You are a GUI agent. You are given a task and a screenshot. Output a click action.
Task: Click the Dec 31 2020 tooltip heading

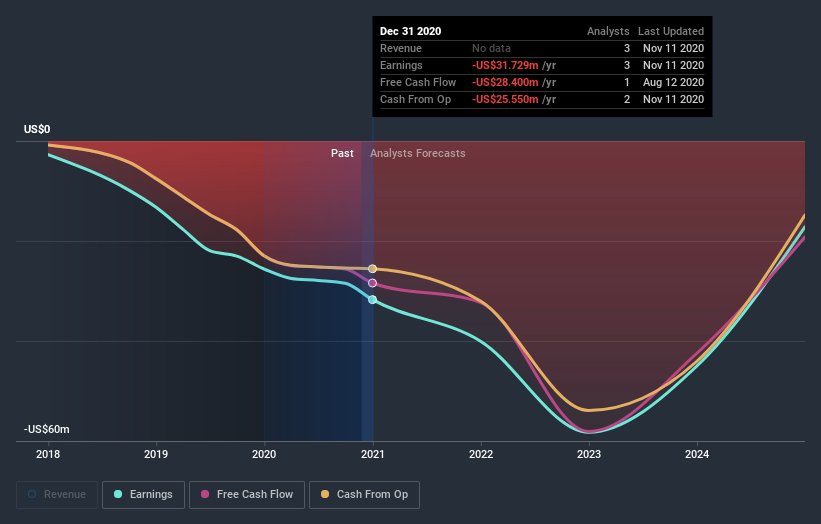(410, 31)
